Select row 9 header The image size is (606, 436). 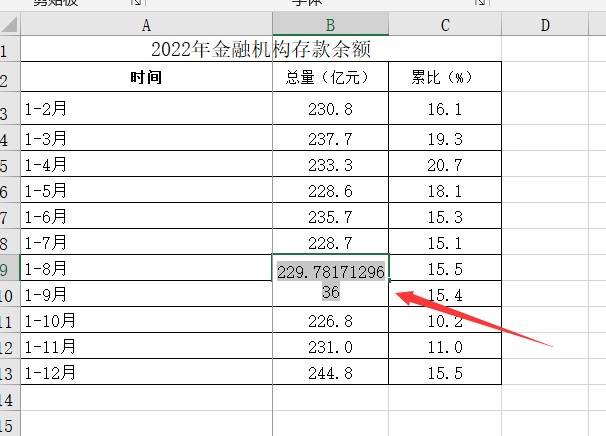(10, 268)
